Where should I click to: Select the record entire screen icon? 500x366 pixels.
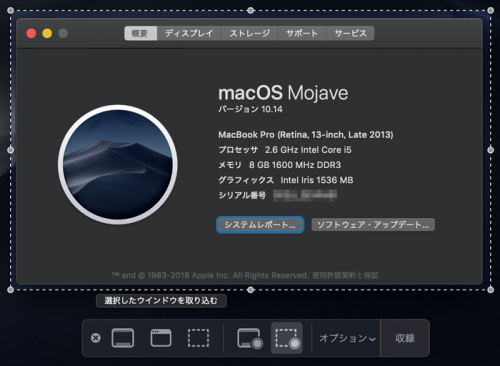click(250, 338)
